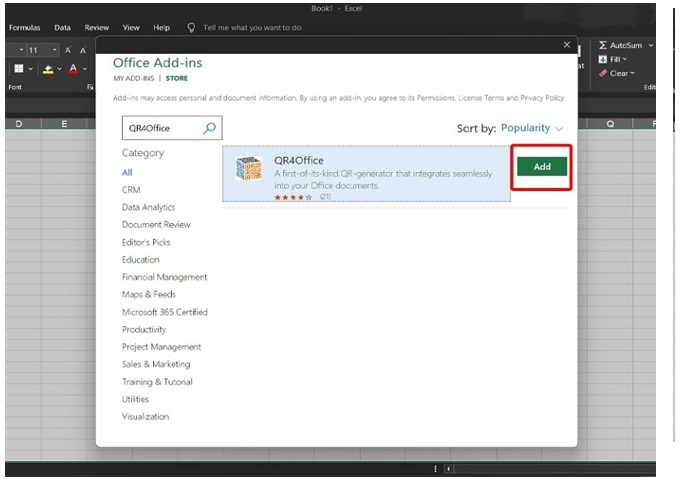Select the All category

point(127,172)
